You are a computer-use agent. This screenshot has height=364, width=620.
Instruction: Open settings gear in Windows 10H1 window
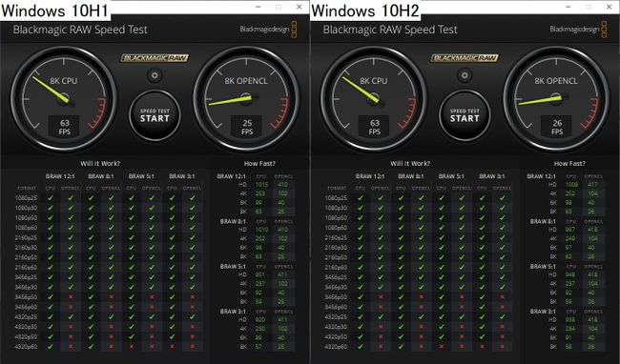point(155,75)
